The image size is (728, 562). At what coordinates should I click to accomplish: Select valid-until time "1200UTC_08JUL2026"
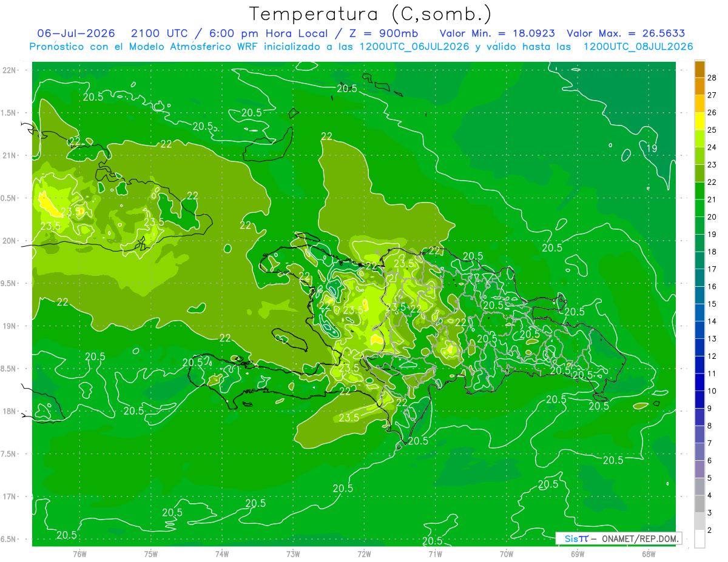[638, 47]
